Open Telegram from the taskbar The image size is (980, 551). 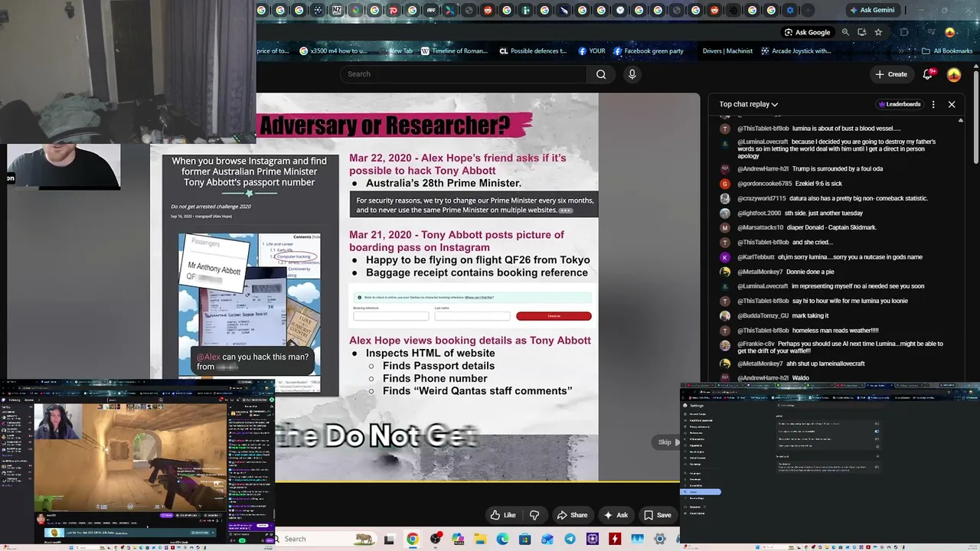(x=570, y=539)
